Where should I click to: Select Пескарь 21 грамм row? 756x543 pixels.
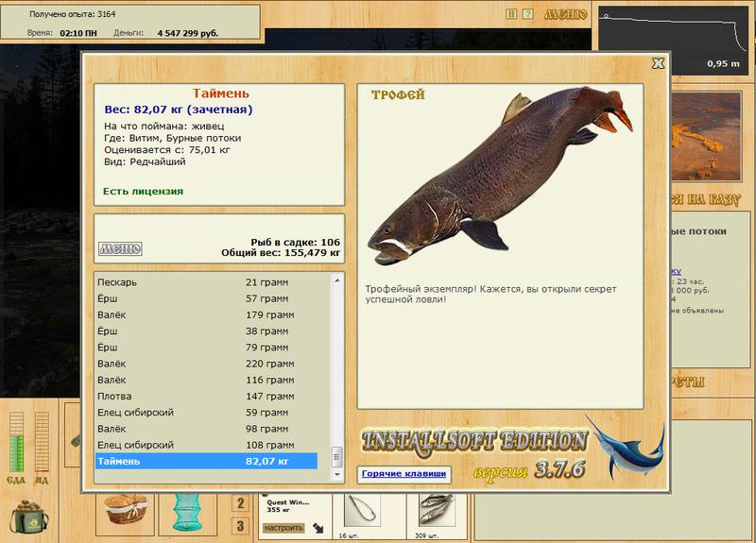click(x=206, y=282)
